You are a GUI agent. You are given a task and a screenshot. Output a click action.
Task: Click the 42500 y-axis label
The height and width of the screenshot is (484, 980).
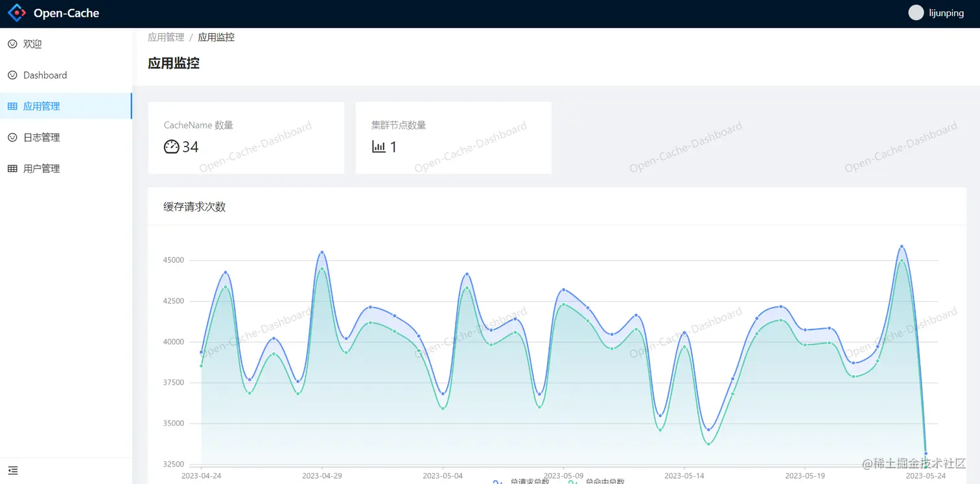(174, 301)
